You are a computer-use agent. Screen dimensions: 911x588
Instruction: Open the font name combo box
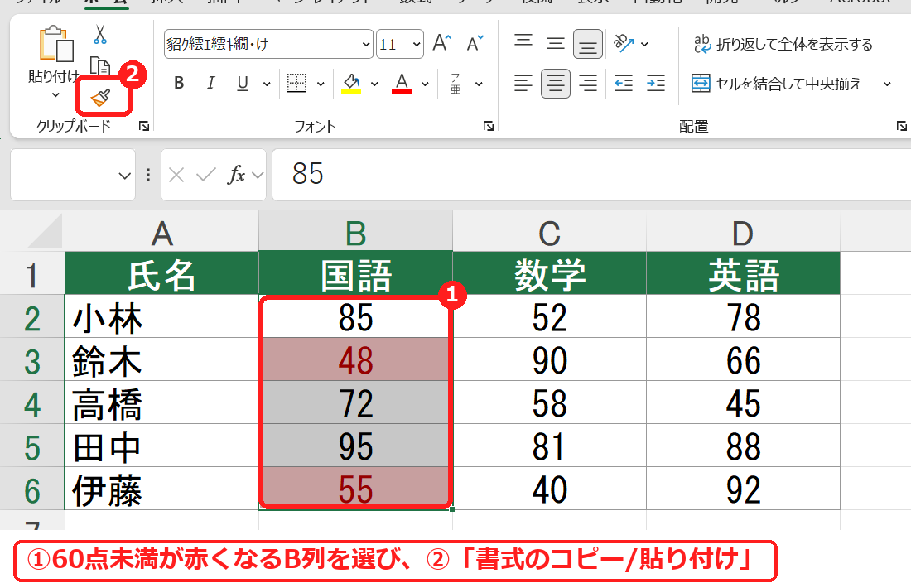click(268, 44)
